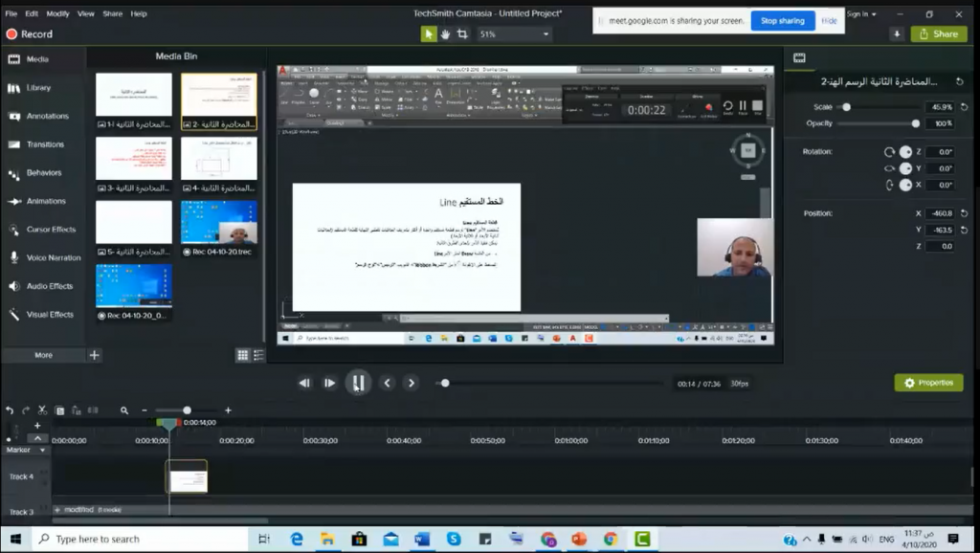
Task: Select the Pan hand tool
Action: click(x=445, y=33)
